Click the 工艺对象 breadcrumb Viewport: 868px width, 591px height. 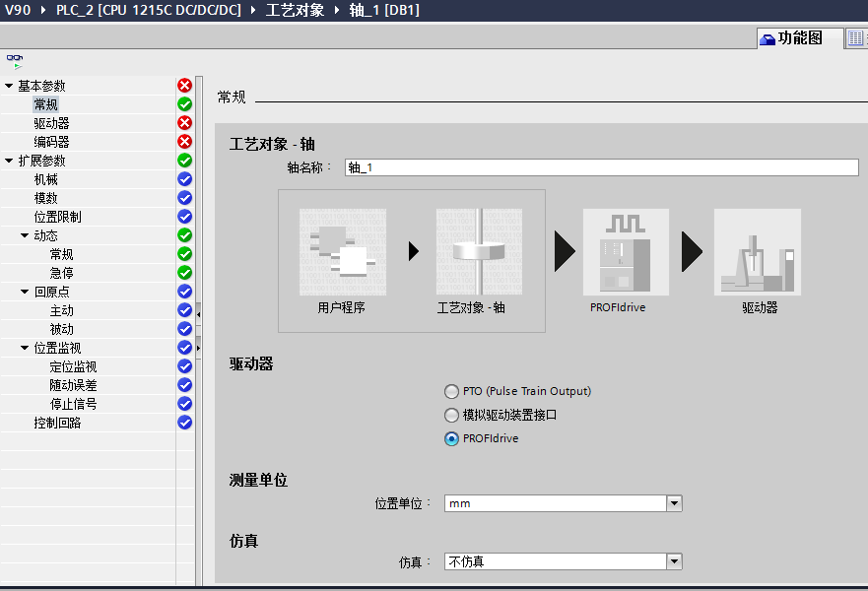coord(295,10)
